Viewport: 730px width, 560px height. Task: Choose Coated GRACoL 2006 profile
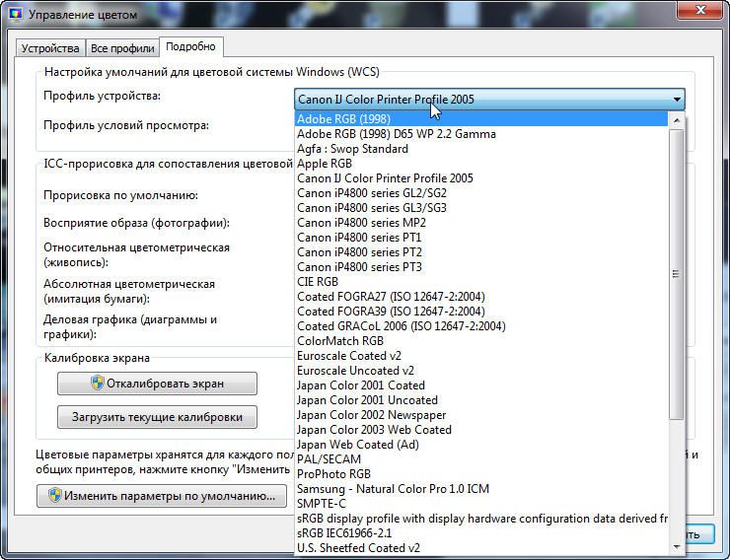click(x=481, y=326)
